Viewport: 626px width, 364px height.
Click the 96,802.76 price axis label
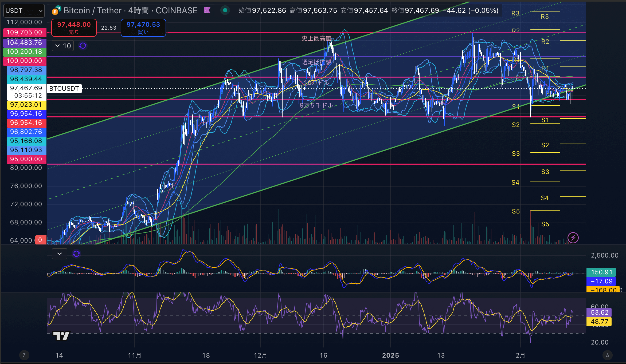click(x=26, y=132)
